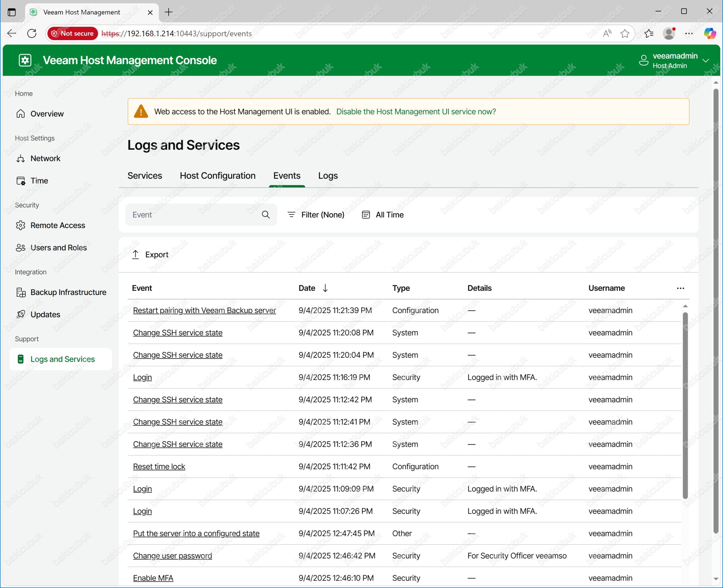Open Updates rocket icon
Viewport: 723px width, 588px height.
[x=21, y=314]
